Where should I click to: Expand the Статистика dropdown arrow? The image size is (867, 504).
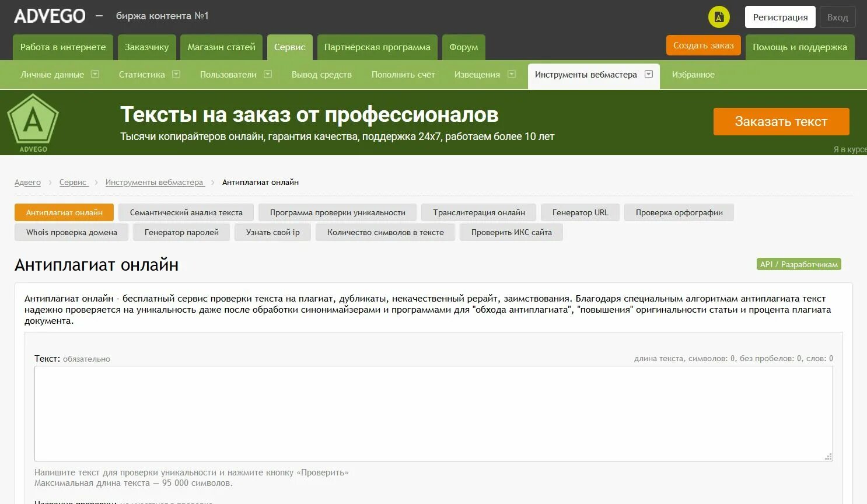tap(176, 74)
